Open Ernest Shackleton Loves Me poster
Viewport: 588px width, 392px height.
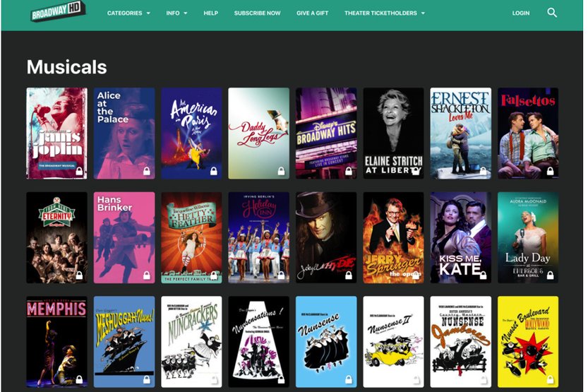coord(461,133)
